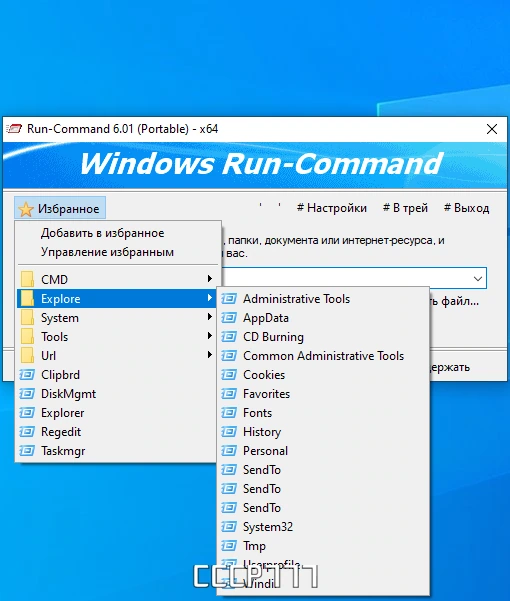This screenshot has width=510, height=601.
Task: Click the icon beside System32
Action: pos(229,527)
